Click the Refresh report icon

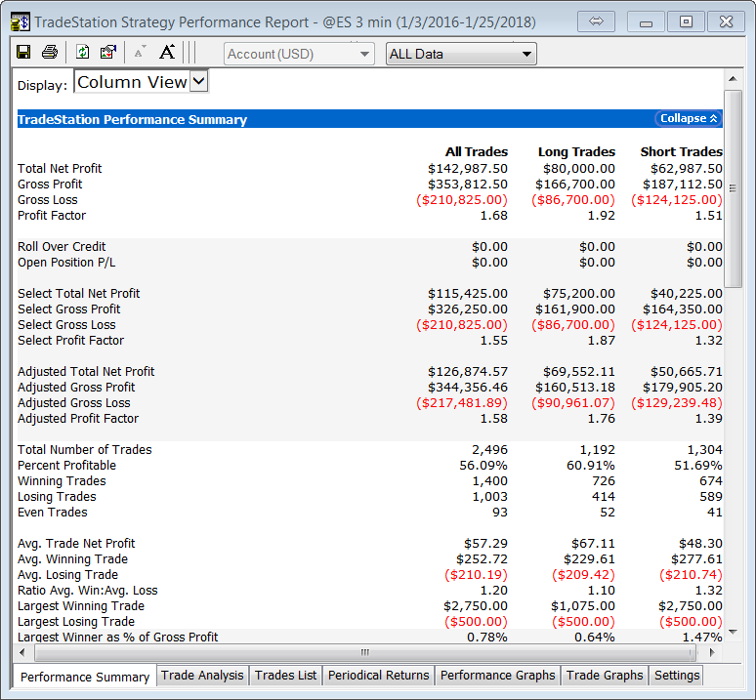click(83, 53)
